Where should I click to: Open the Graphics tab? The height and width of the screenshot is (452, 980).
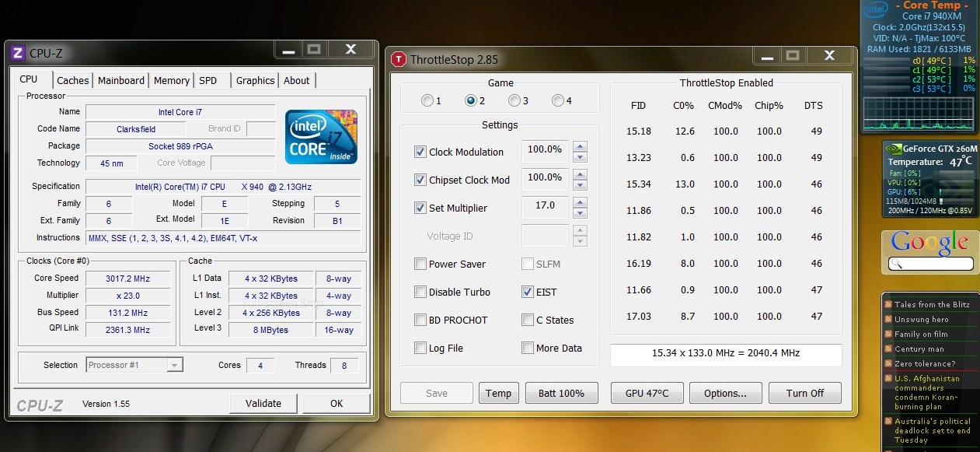point(256,80)
